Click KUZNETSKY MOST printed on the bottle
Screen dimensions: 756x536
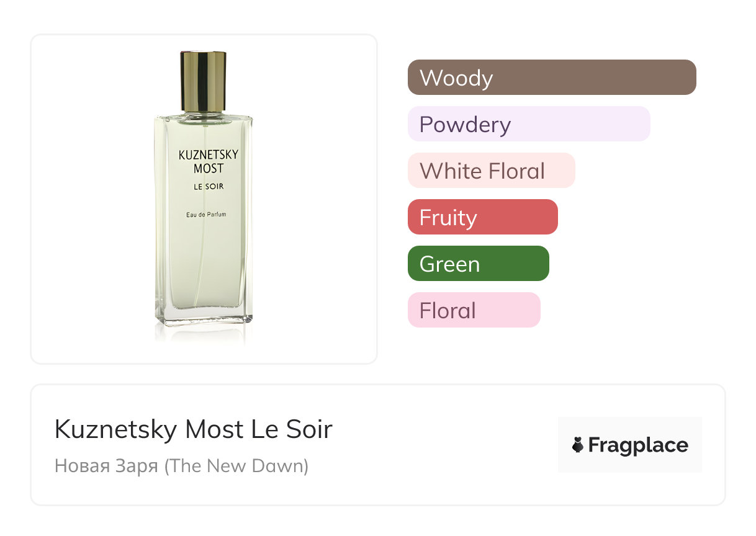point(209,161)
